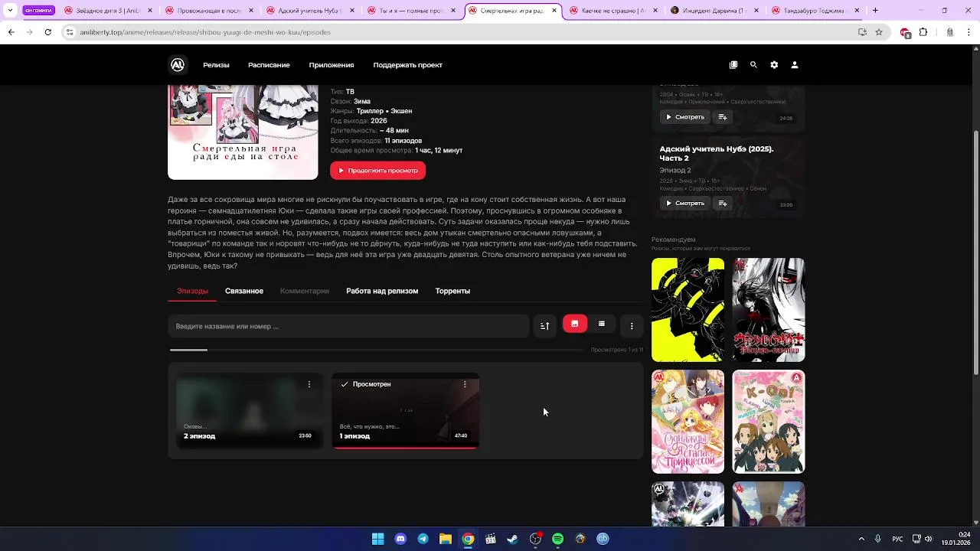Open the collections icon in the site header
Screen dimensions: 980x551
coord(733,65)
